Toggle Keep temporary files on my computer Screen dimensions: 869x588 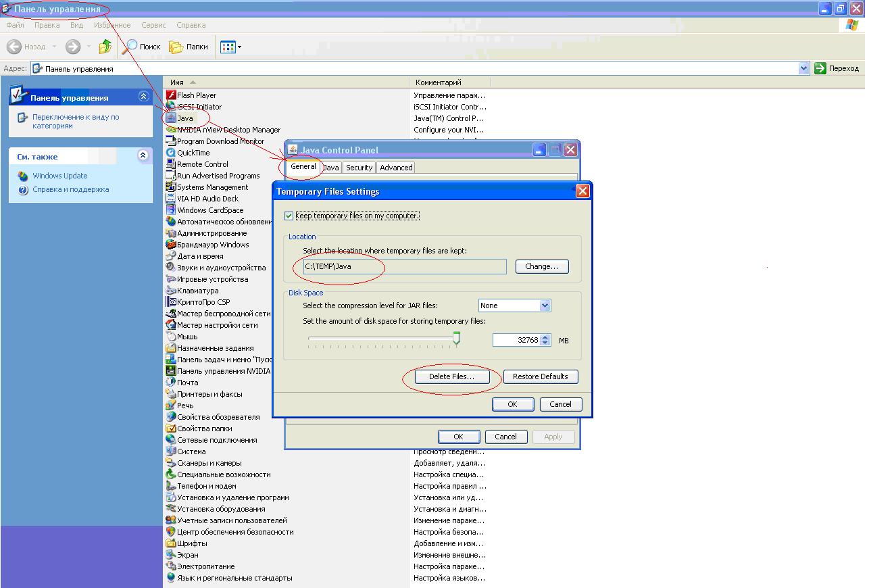pyautogui.click(x=289, y=216)
